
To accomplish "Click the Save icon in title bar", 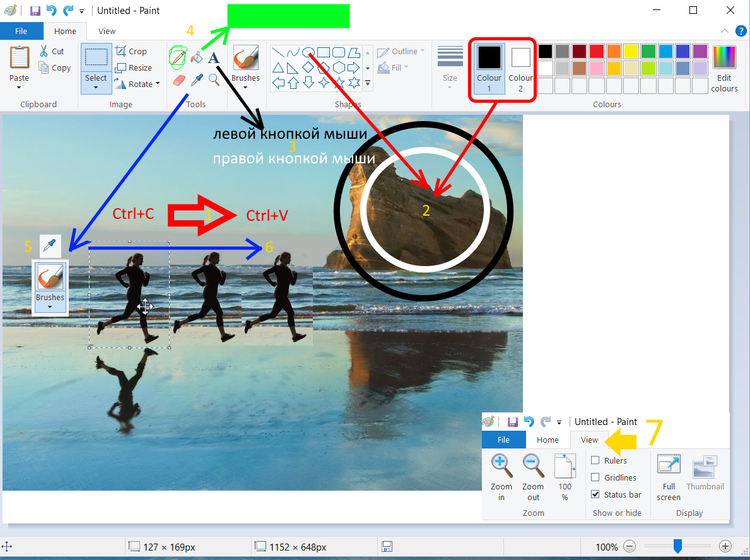I will pos(35,11).
